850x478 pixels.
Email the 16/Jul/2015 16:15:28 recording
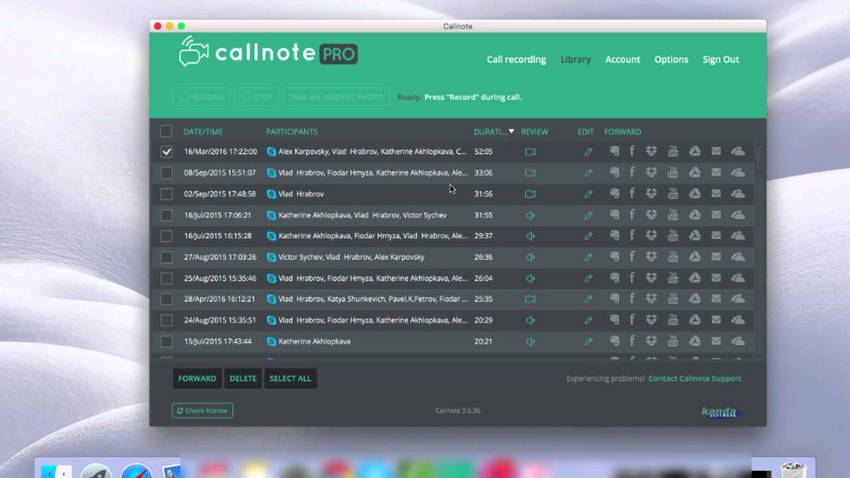point(716,236)
